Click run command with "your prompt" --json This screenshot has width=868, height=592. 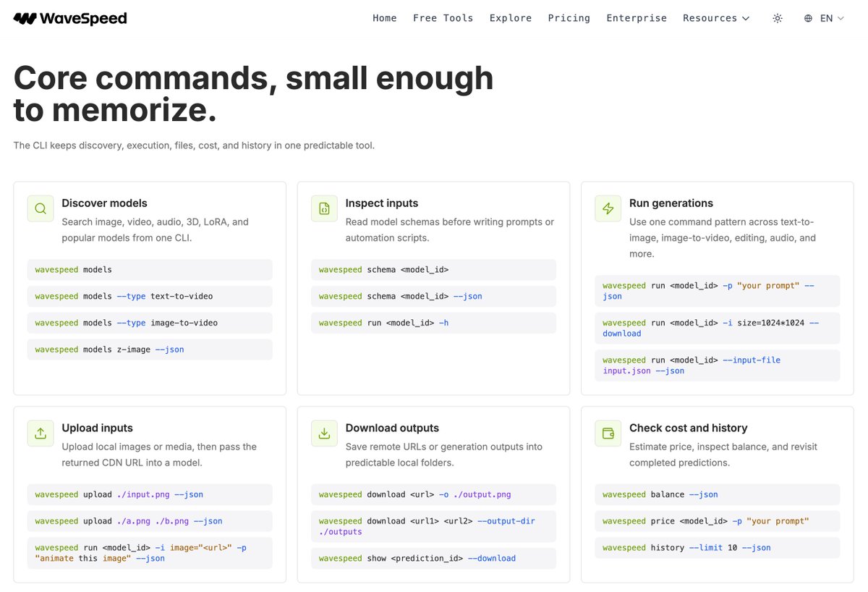click(717, 291)
